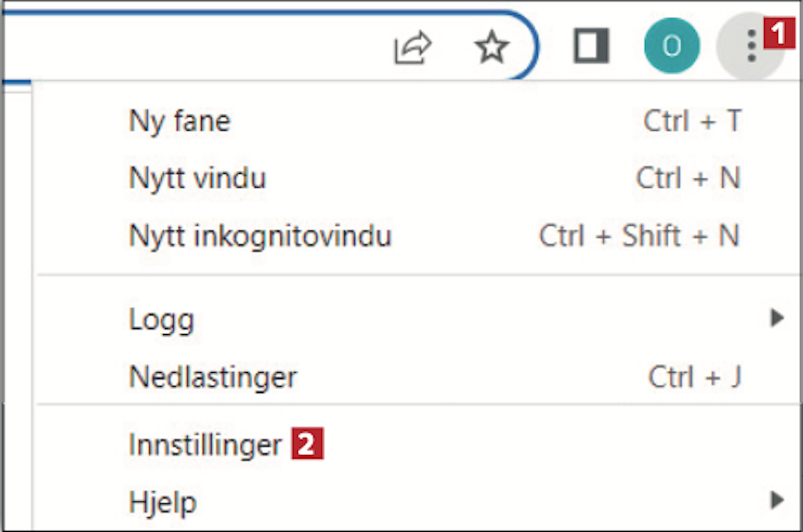The width and height of the screenshot is (803, 532).
Task: Click inside the address bar field
Action: pyautogui.click(x=193, y=46)
